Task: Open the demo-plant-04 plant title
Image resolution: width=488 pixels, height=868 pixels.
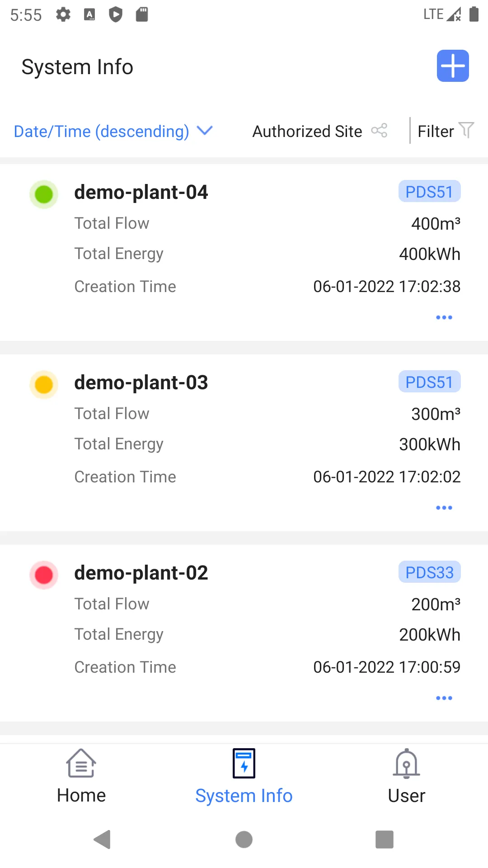Action: coord(141,192)
